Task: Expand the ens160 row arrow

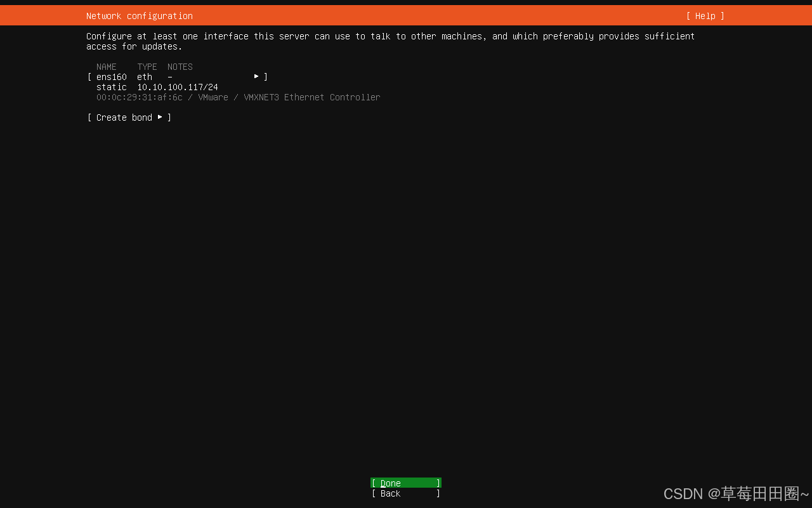Action: click(x=256, y=77)
